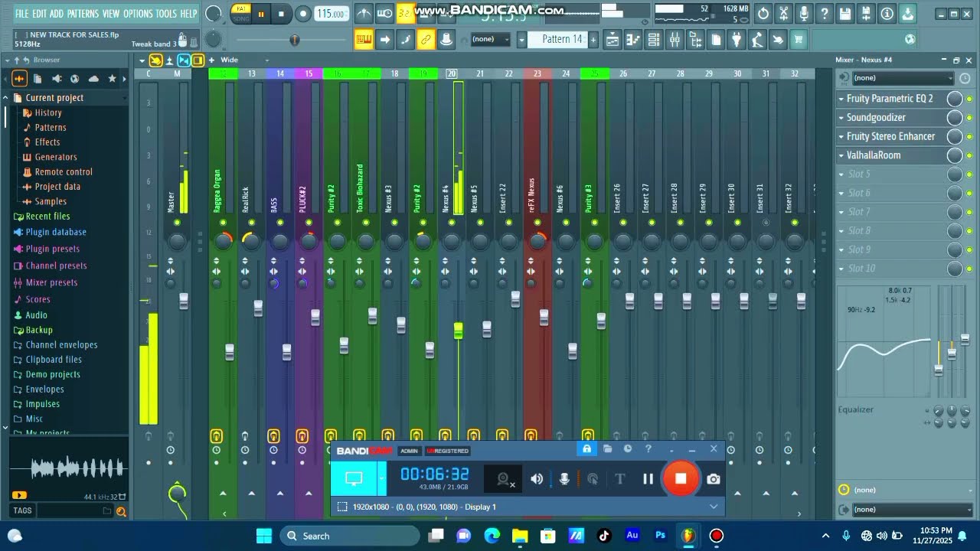This screenshot has height=551, width=980.
Task: Open the mixer output (none) dropdown at bottom
Action: 912,510
